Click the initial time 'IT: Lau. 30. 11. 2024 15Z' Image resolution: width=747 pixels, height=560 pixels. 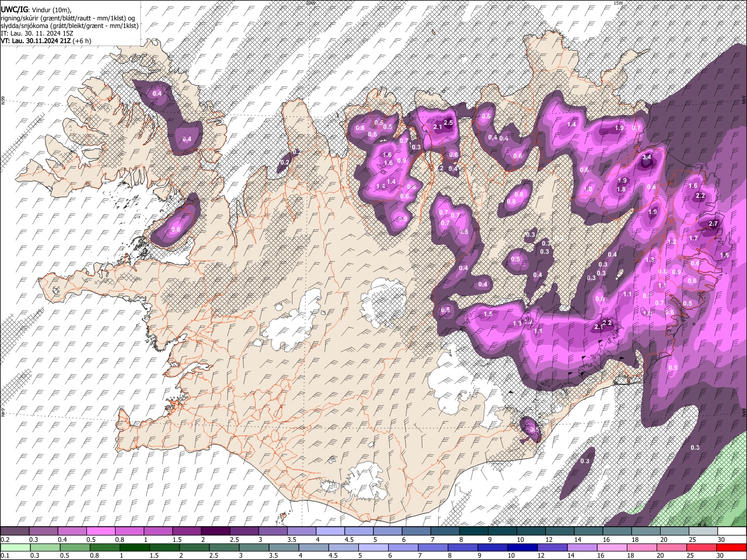(x=37, y=33)
